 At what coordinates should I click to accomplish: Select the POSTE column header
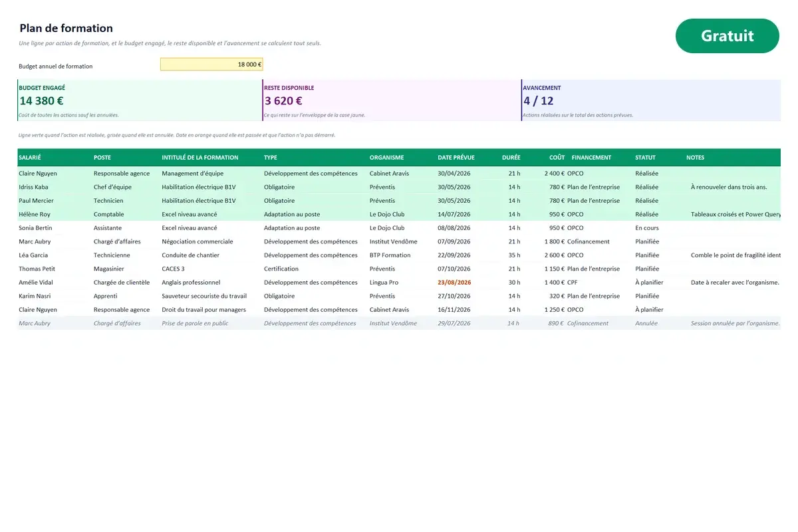point(102,158)
